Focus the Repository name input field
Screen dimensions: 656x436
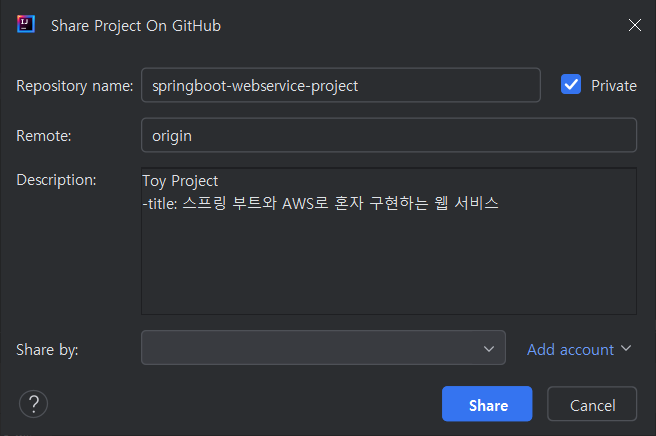341,85
